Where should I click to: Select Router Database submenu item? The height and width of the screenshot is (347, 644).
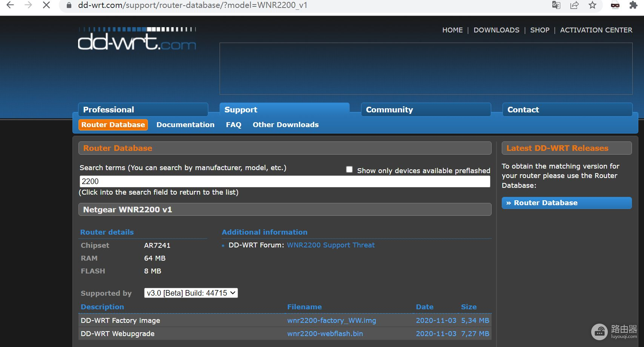click(113, 125)
